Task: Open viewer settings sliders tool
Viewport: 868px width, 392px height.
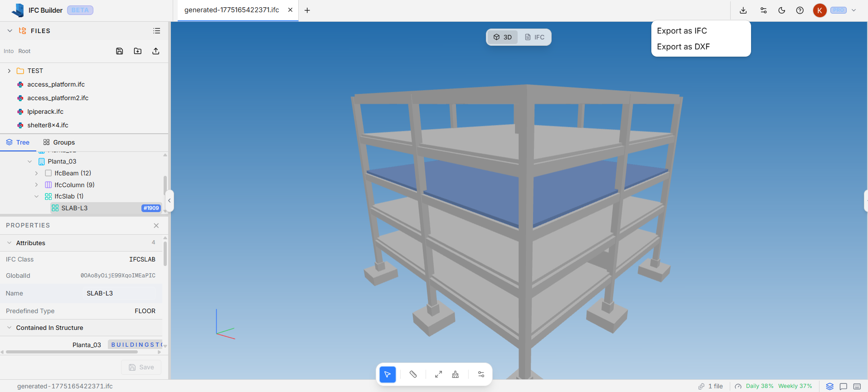Action: (x=481, y=374)
